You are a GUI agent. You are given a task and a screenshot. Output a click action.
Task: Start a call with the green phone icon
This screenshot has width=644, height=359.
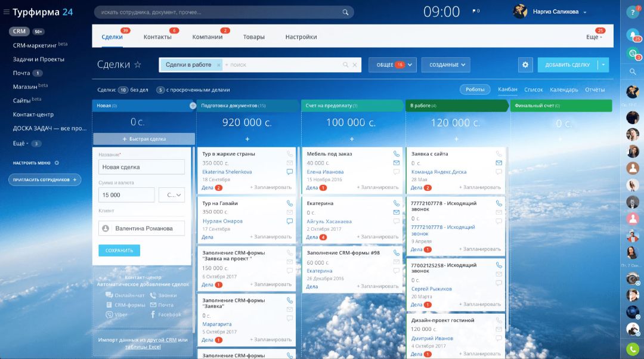coord(632,348)
